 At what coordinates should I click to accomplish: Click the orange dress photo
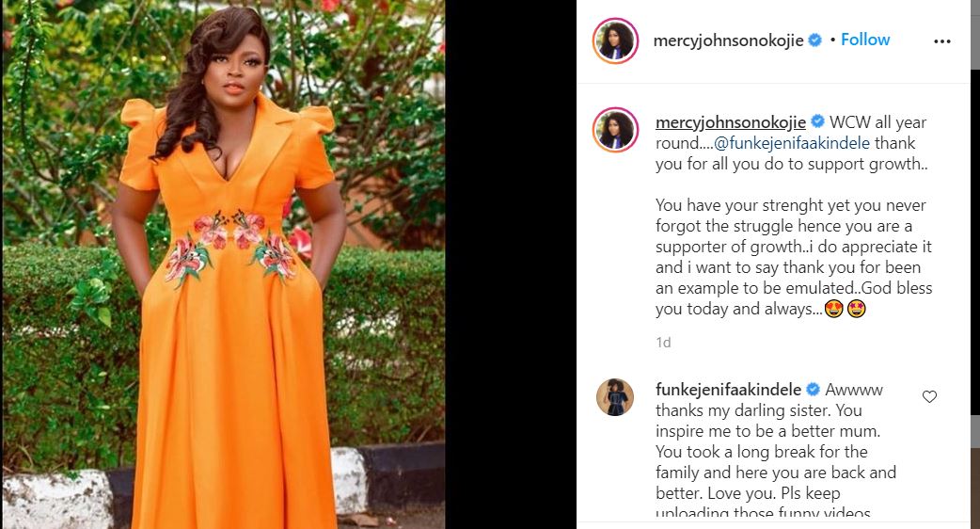224,264
